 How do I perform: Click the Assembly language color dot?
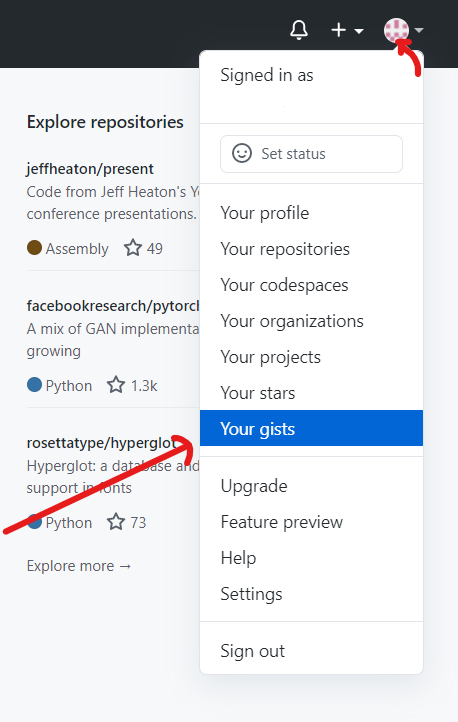pyautogui.click(x=35, y=248)
